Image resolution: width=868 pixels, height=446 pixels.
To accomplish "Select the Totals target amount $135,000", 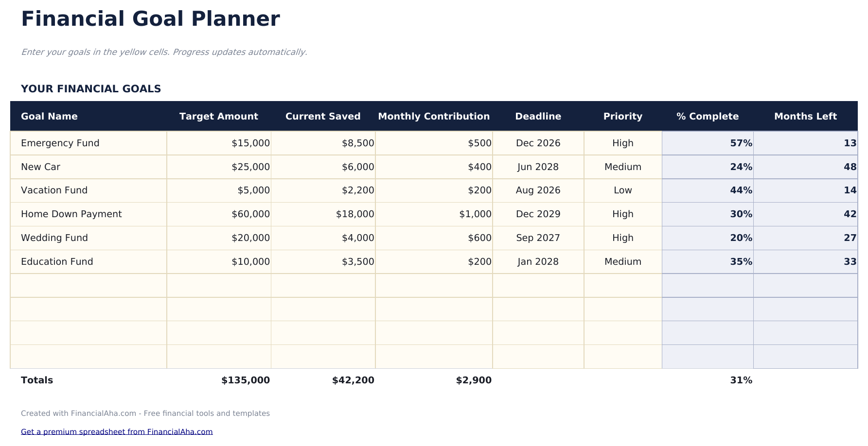I will coord(246,380).
